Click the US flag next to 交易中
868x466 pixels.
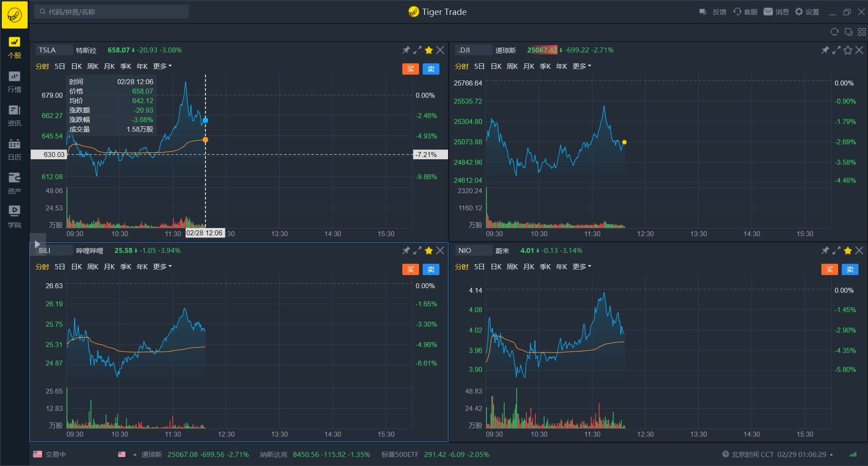pos(38,454)
